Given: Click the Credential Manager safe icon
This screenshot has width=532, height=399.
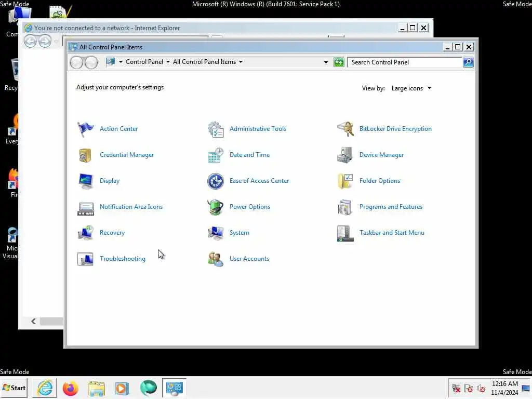Looking at the screenshot, I should pyautogui.click(x=85, y=155).
